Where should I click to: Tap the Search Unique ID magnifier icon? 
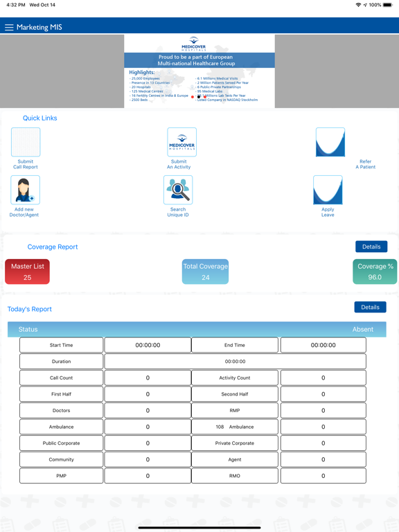pos(178,190)
